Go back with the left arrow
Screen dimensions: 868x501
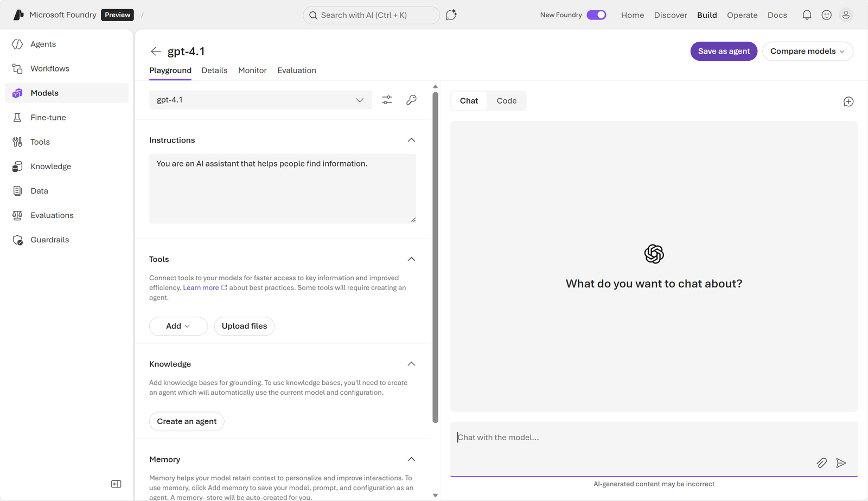click(156, 52)
